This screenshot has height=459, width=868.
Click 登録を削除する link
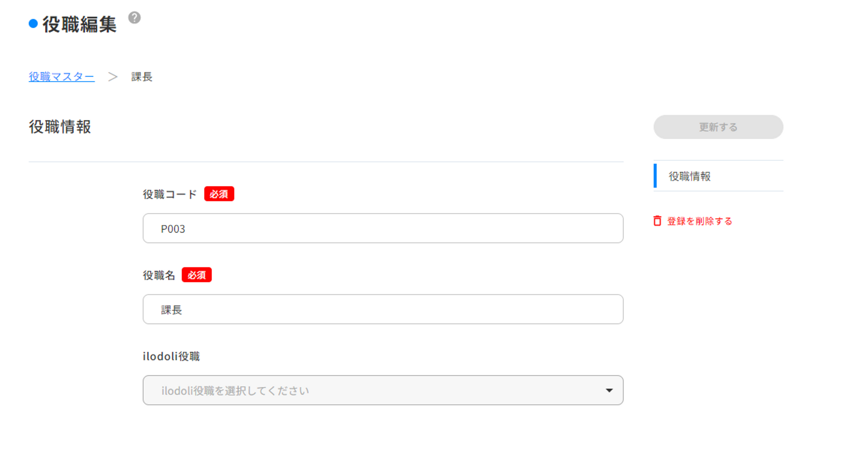[699, 221]
